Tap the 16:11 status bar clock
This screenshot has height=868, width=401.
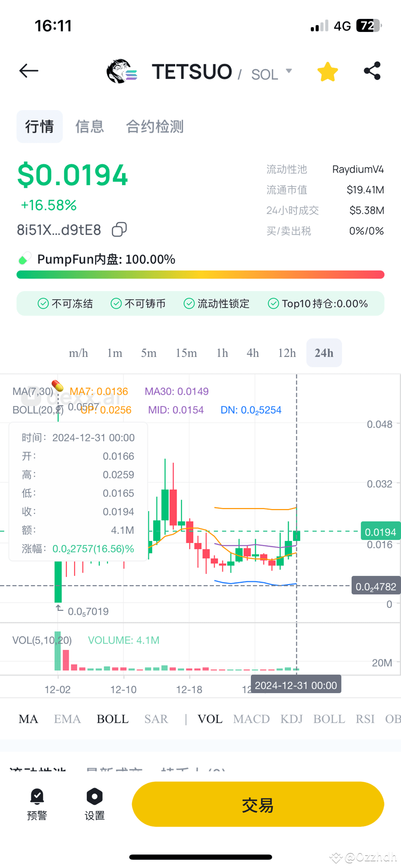click(x=53, y=26)
